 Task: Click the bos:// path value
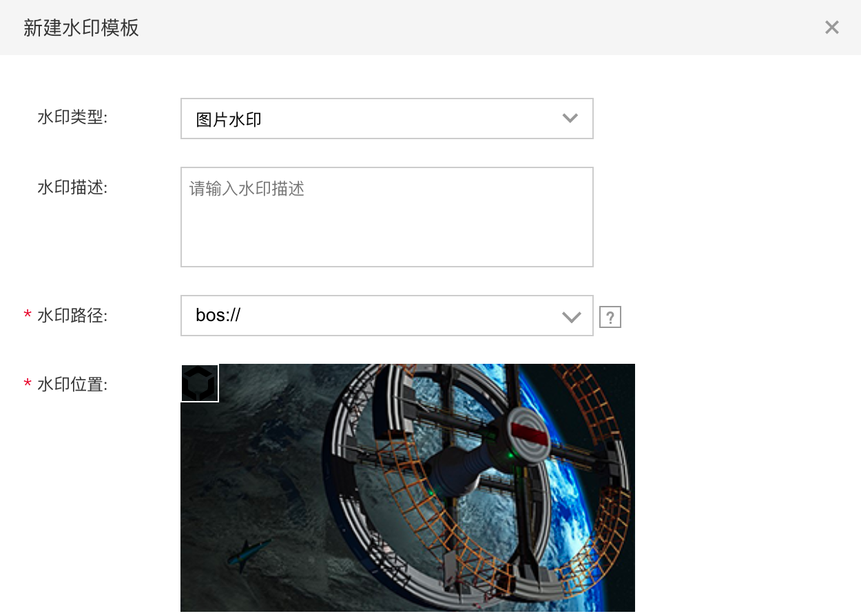[218, 316]
